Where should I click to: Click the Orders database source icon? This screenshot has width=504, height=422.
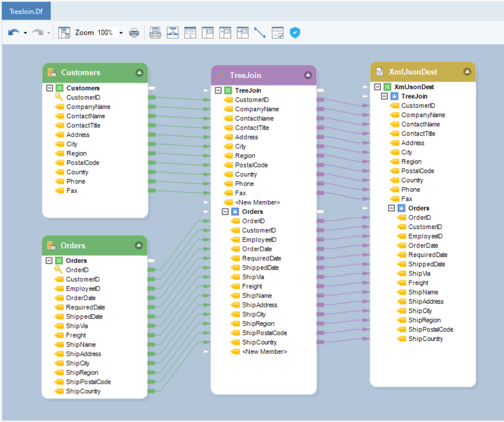pyautogui.click(x=51, y=246)
